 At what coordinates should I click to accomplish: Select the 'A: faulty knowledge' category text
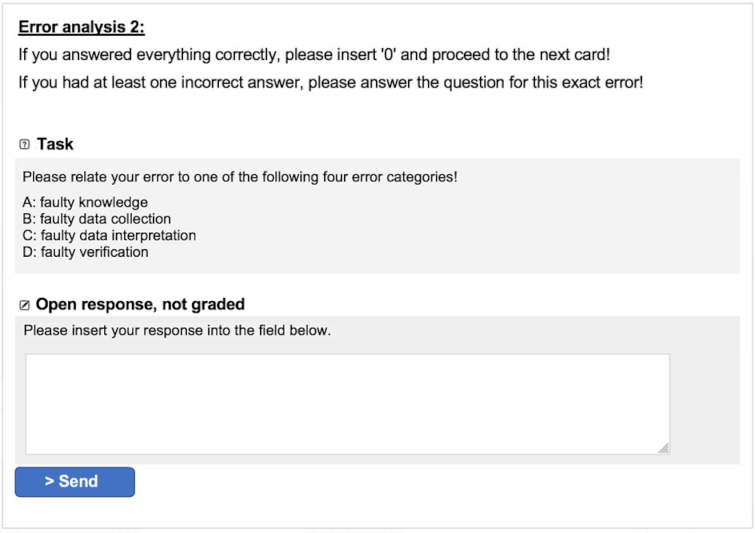coord(85,203)
